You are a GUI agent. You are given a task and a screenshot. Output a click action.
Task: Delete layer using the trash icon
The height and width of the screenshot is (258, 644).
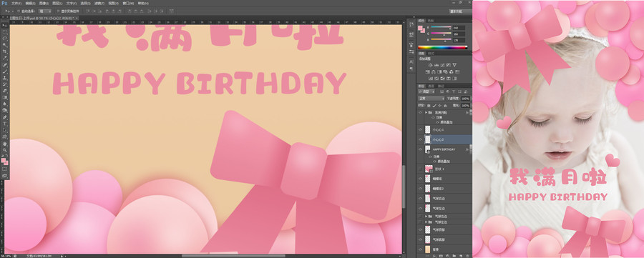pyautogui.click(x=467, y=256)
